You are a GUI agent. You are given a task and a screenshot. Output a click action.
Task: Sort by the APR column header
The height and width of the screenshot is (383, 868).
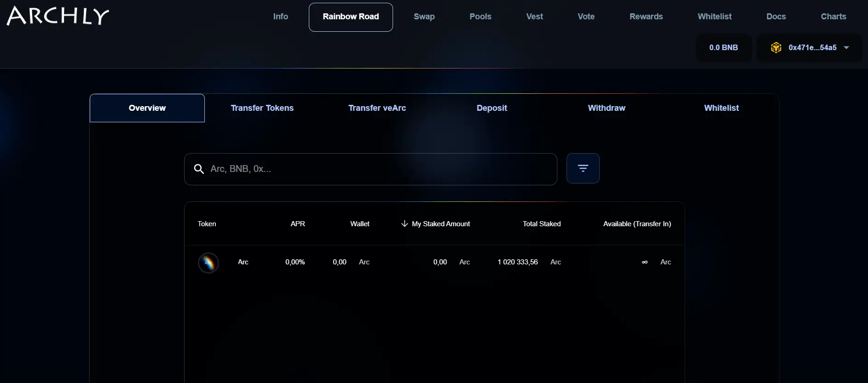click(x=297, y=224)
